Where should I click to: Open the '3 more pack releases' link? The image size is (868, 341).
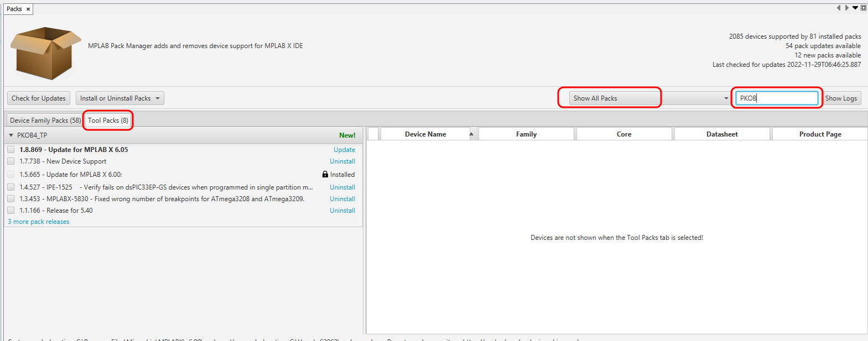click(x=39, y=222)
